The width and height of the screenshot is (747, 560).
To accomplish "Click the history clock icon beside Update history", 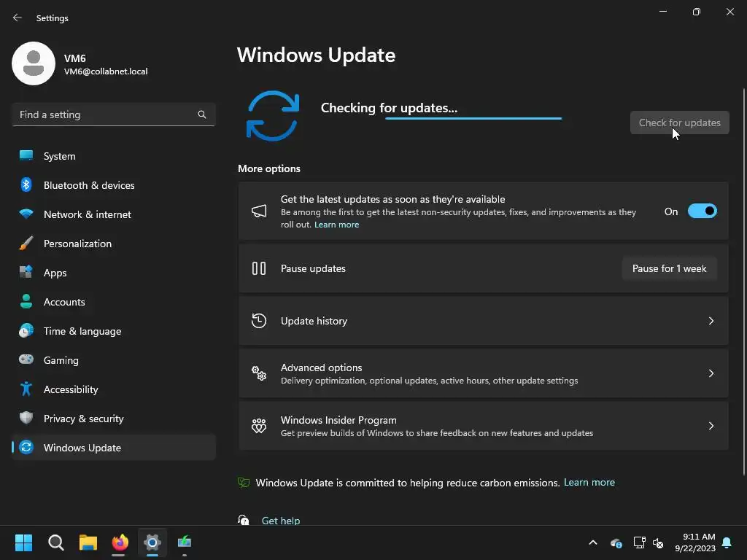I will tap(259, 321).
